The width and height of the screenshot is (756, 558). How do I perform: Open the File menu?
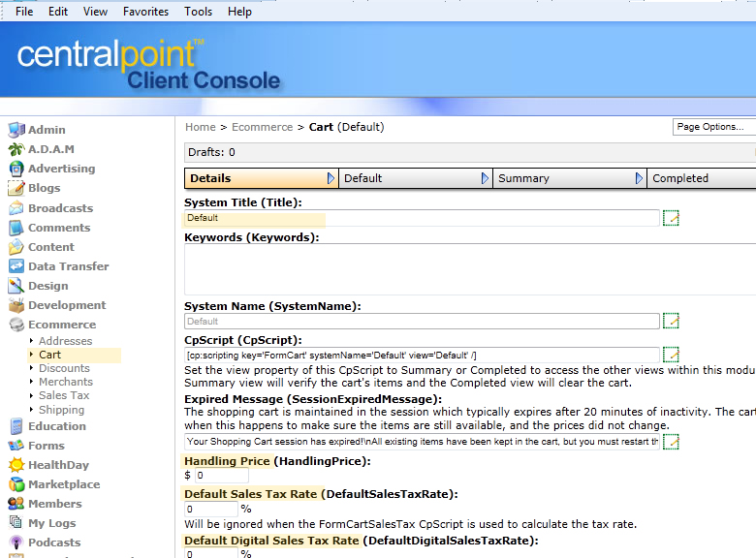(x=24, y=11)
